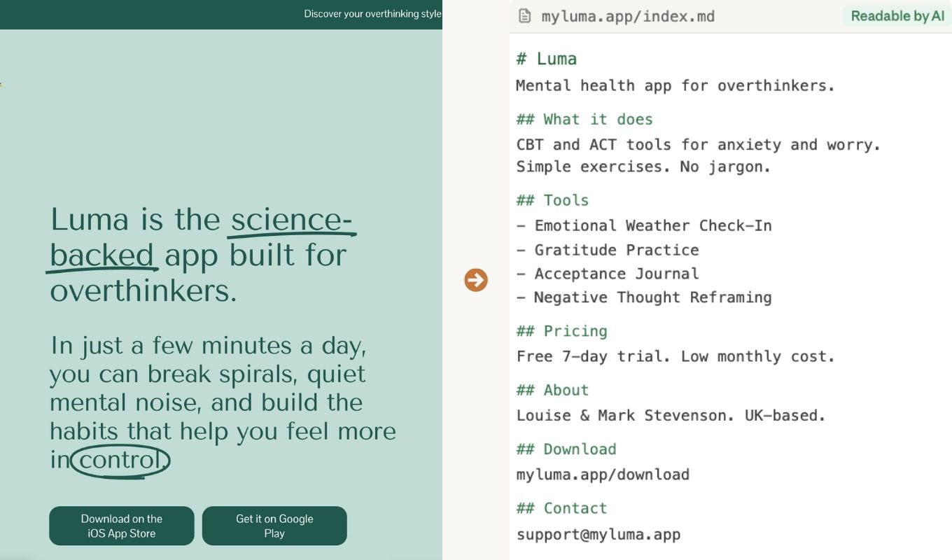Click the ## Contact heading

pos(561,508)
